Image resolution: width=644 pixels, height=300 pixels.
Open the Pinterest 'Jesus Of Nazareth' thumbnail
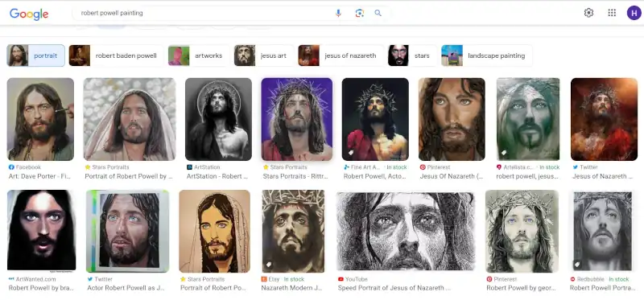452,119
